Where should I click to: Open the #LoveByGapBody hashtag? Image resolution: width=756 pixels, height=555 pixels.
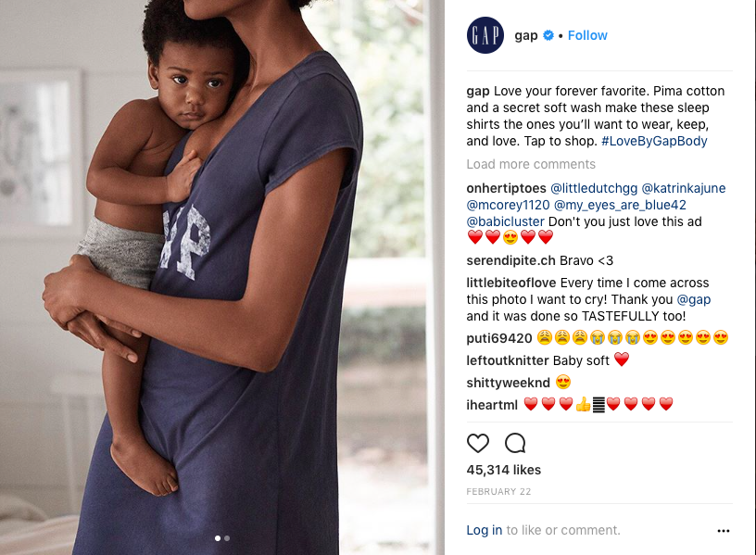[x=654, y=141]
